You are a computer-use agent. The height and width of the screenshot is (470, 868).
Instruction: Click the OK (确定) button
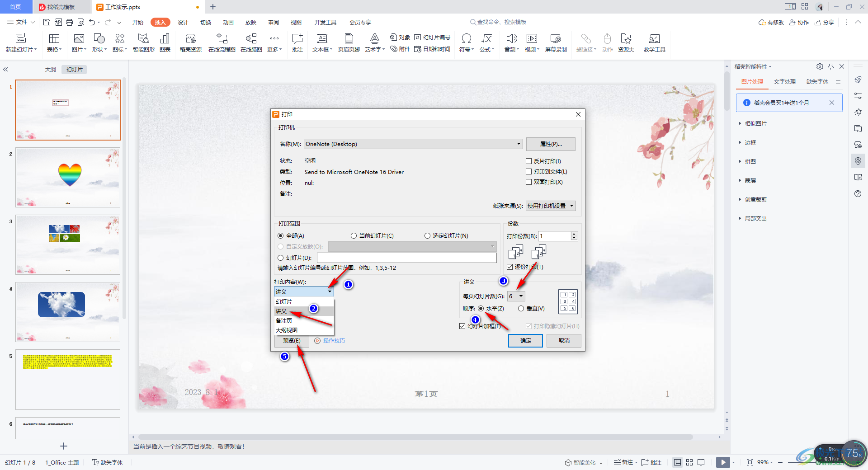click(x=525, y=340)
